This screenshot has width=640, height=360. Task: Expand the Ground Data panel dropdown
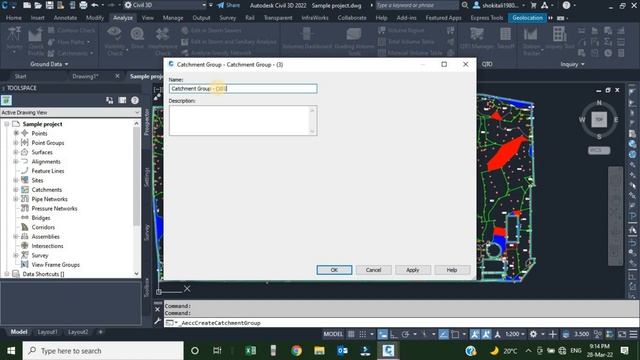[x=49, y=64]
